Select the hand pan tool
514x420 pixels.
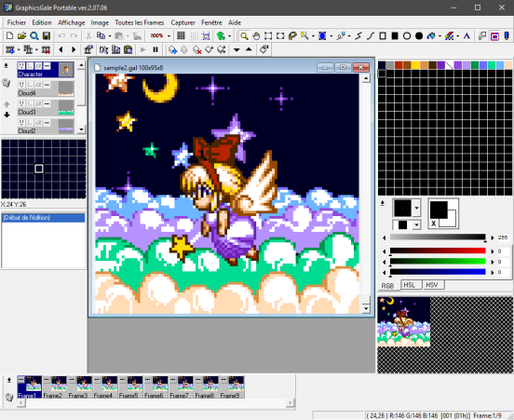256,35
